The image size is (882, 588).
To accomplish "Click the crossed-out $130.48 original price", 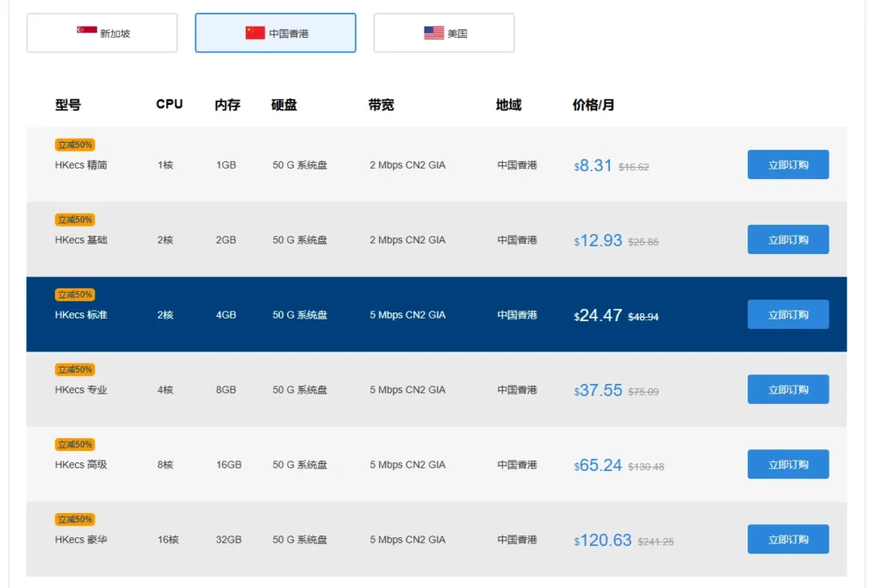I will [646, 467].
